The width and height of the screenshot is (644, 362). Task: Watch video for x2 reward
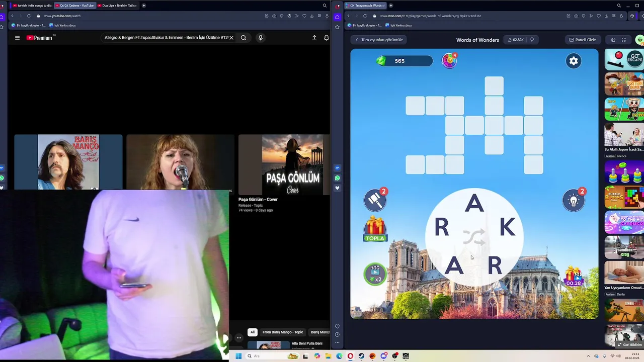(375, 274)
